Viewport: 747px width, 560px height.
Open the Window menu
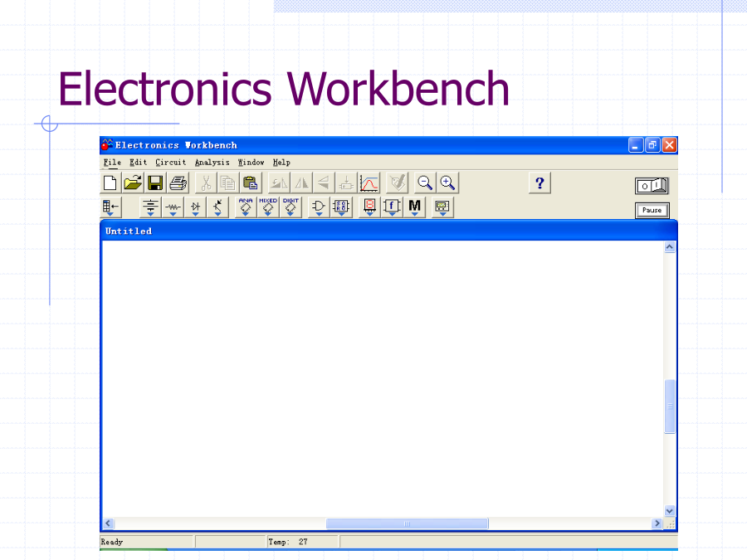(251, 163)
